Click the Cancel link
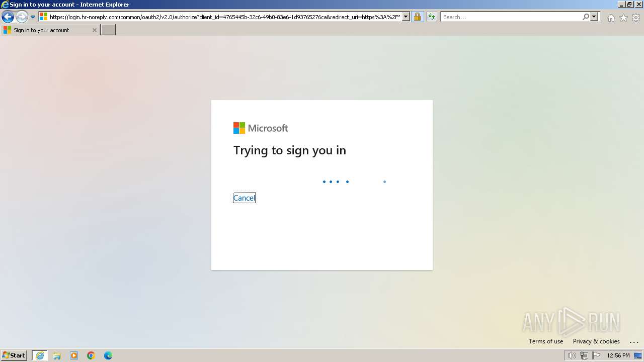This screenshot has width=644, height=362. (244, 198)
